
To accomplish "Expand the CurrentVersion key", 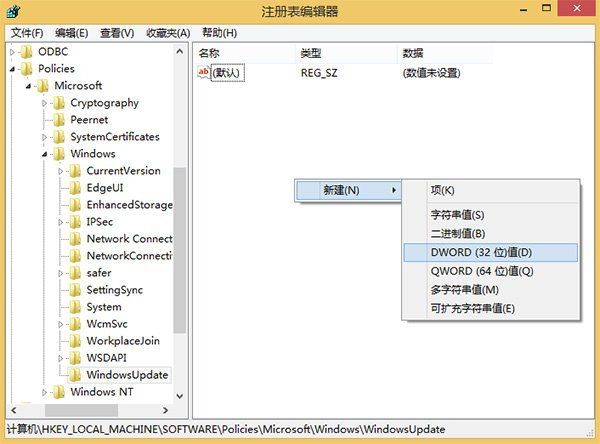I will (x=60, y=171).
